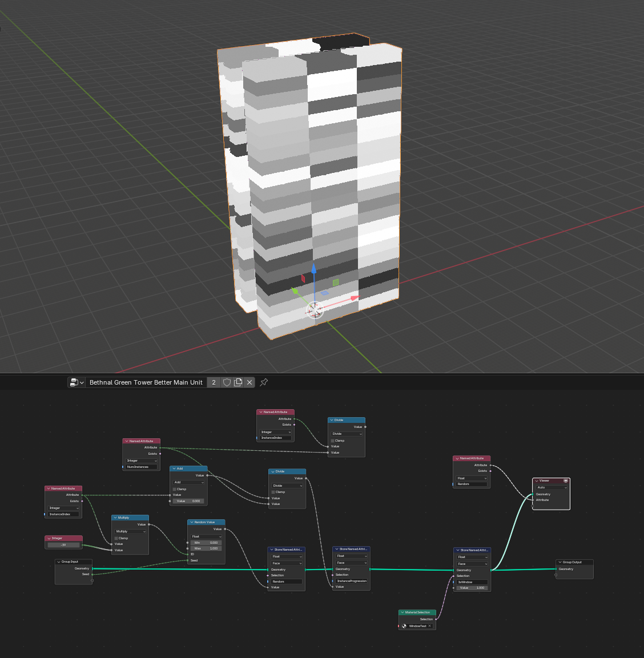Toggle the pin icon in node editor header
The width and height of the screenshot is (644, 658).
point(264,382)
